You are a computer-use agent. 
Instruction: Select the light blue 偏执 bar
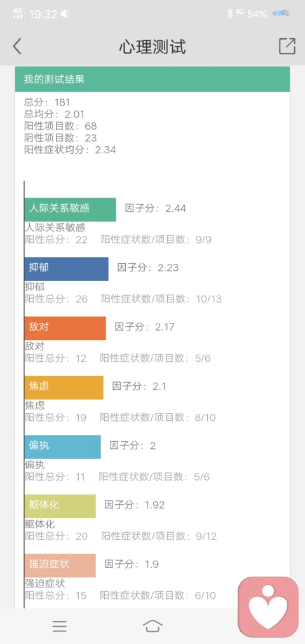[x=63, y=447]
